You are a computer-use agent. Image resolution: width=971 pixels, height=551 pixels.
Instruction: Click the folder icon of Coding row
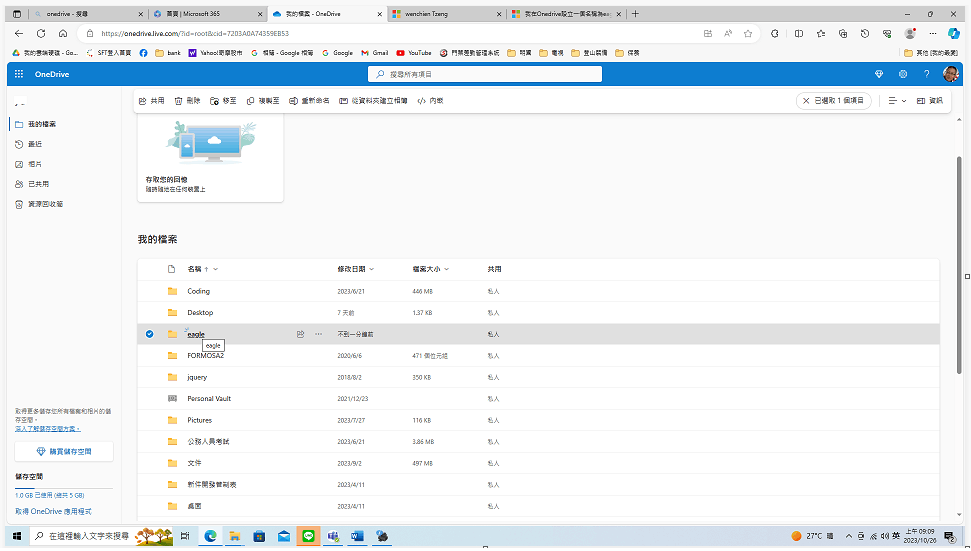[172, 291]
